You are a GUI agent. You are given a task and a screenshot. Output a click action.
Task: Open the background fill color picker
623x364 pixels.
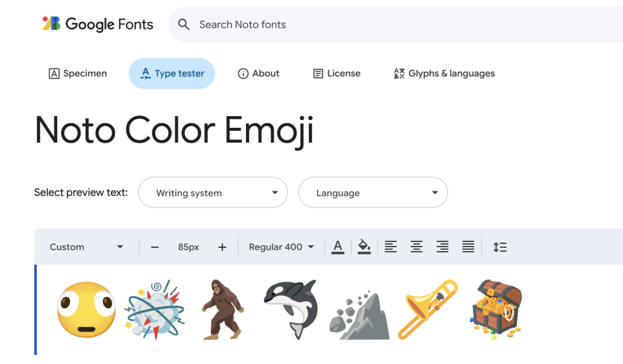point(364,247)
